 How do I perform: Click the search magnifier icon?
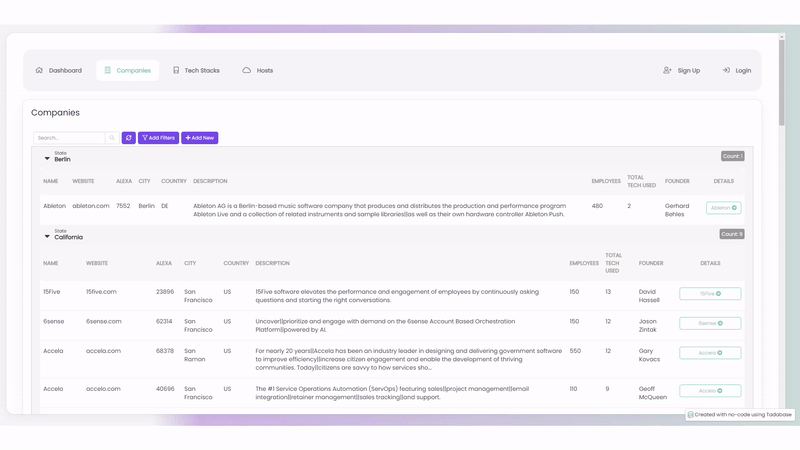tap(112, 138)
